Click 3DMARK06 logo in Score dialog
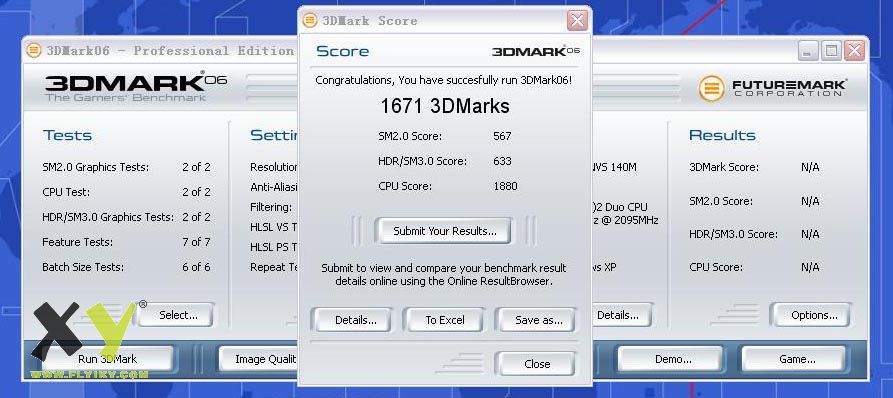The width and height of the screenshot is (893, 398). [535, 51]
